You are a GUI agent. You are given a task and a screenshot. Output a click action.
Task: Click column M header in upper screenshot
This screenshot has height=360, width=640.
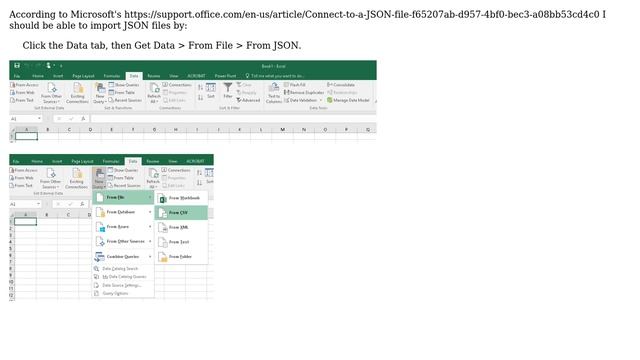tap(282, 130)
